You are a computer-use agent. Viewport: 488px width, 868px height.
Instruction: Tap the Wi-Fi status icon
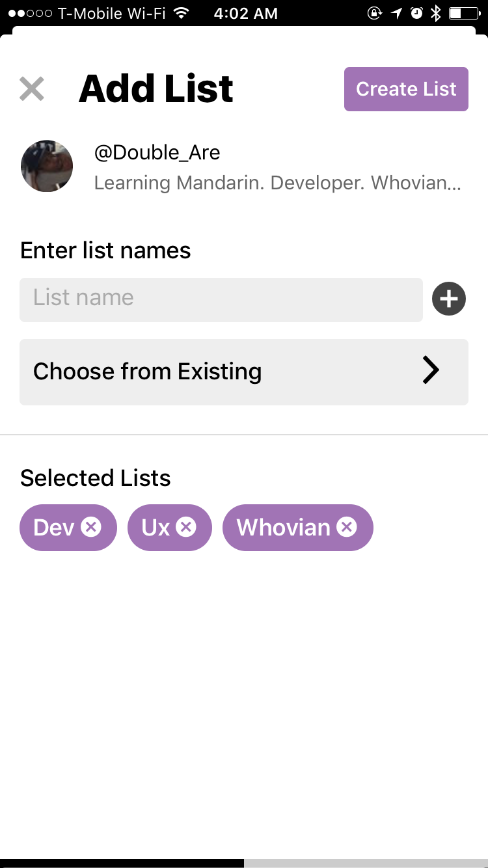182,13
